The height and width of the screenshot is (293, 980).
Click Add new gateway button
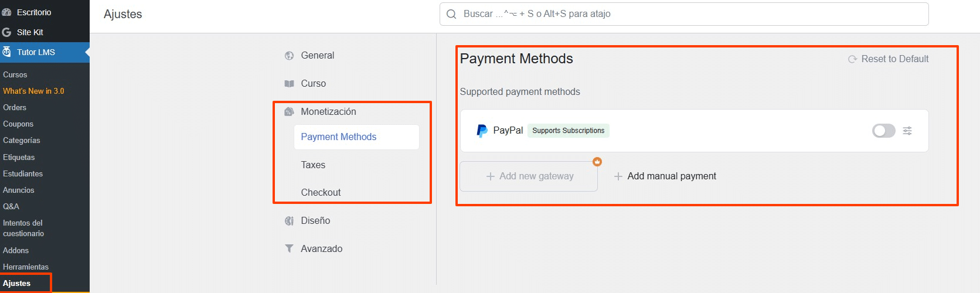tap(529, 176)
